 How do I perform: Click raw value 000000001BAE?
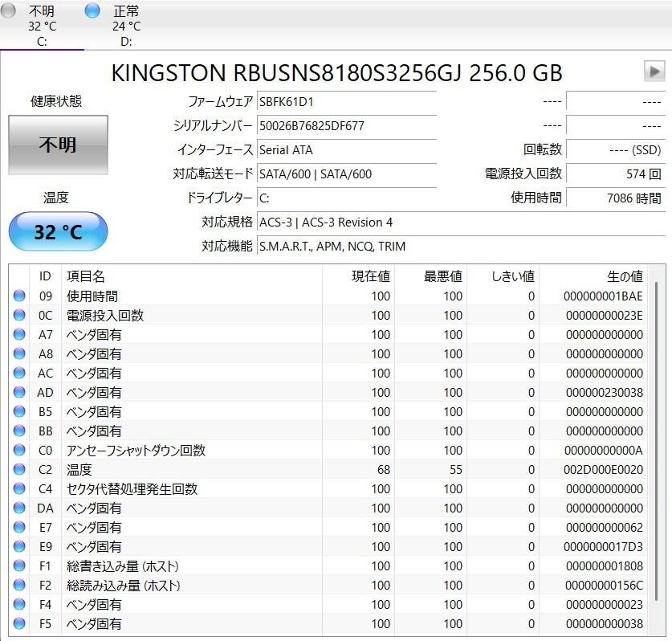(x=604, y=296)
